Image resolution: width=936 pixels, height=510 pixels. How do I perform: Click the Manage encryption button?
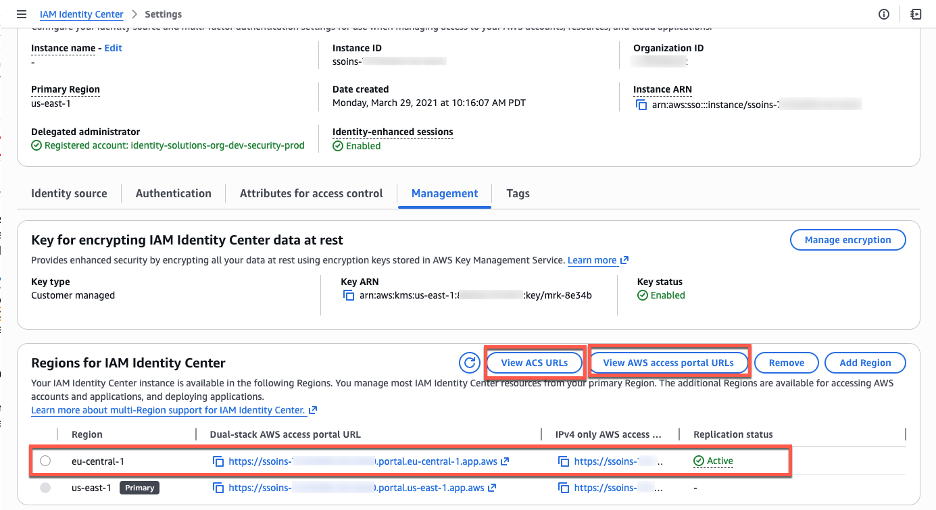[848, 239]
